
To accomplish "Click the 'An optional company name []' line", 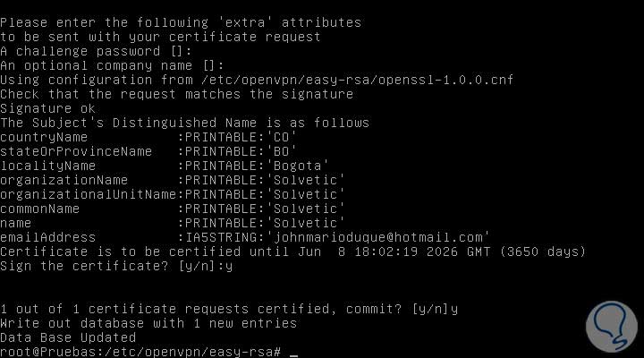I will 111,65.
